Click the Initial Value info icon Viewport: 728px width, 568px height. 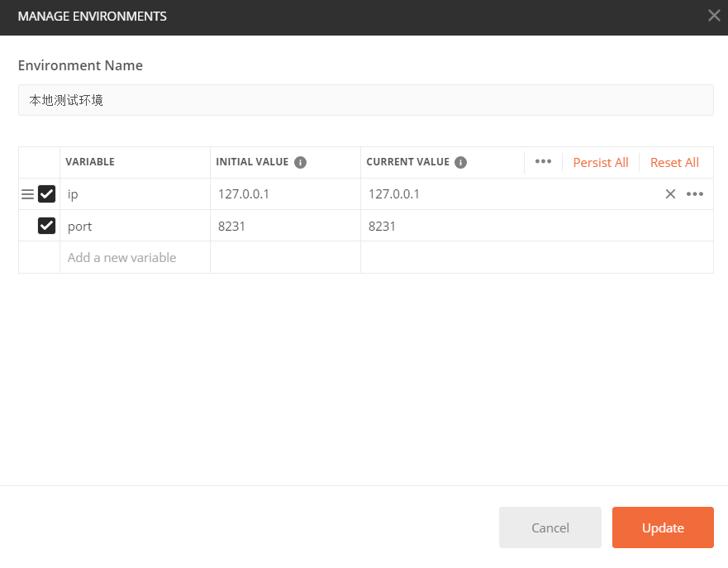[301, 162]
